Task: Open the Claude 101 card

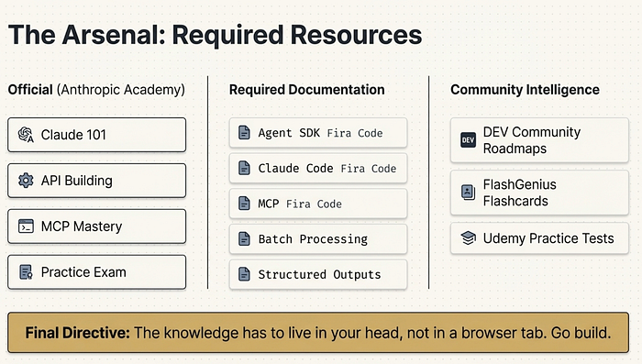Action: pos(96,135)
